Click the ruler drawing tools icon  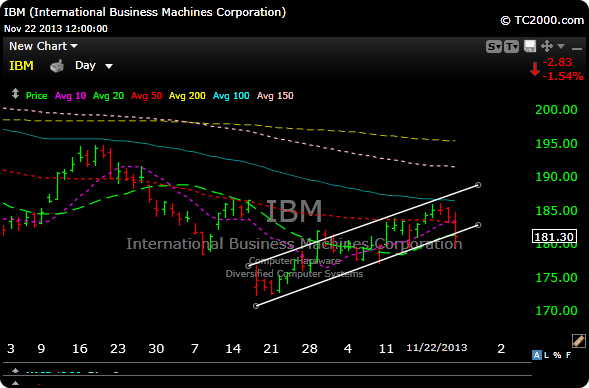tap(578, 340)
